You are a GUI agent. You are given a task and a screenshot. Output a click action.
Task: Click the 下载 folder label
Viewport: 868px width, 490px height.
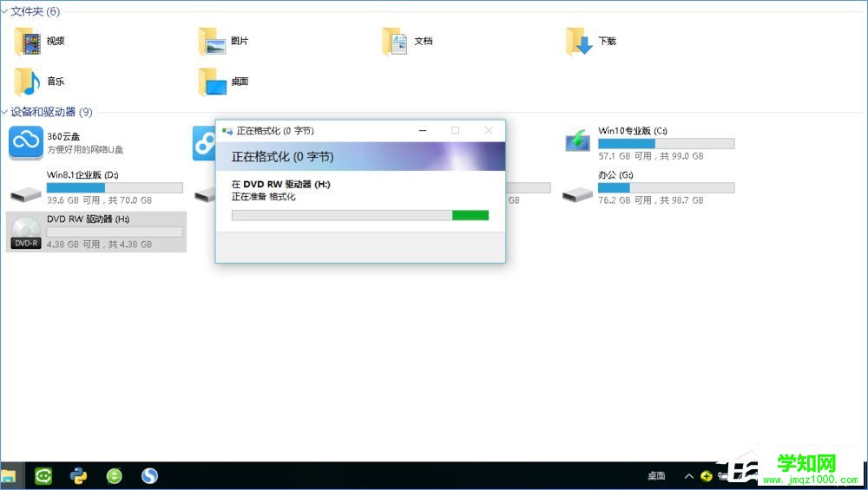pyautogui.click(x=608, y=41)
